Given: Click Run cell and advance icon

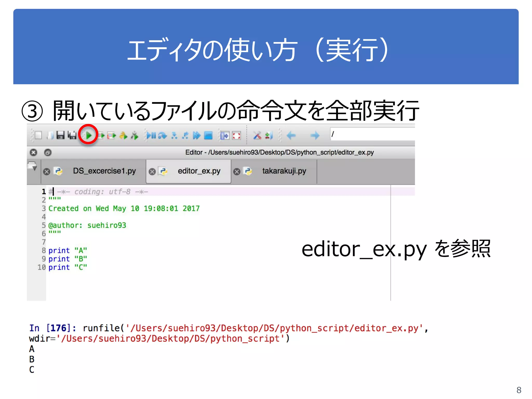Looking at the screenshot, I should tap(111, 135).
